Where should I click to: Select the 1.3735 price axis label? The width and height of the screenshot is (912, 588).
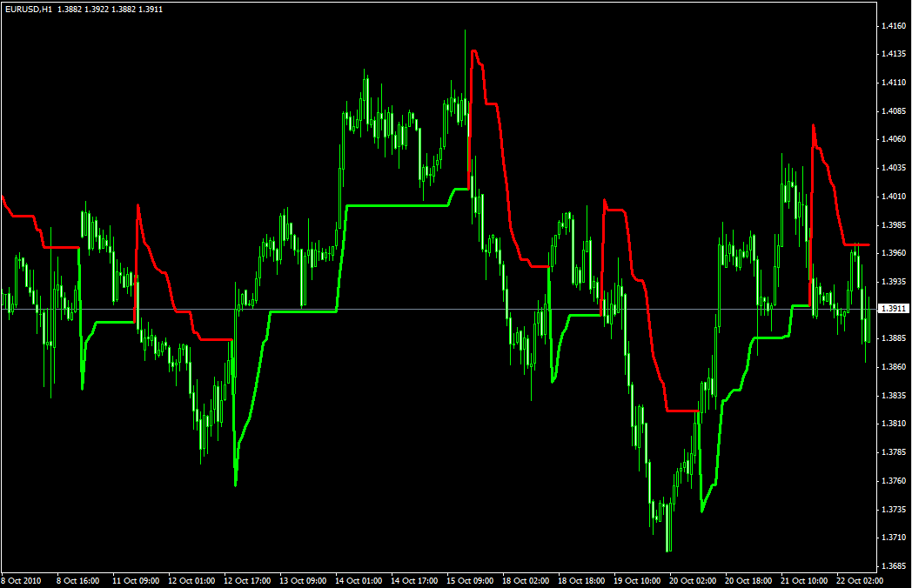[x=894, y=509]
